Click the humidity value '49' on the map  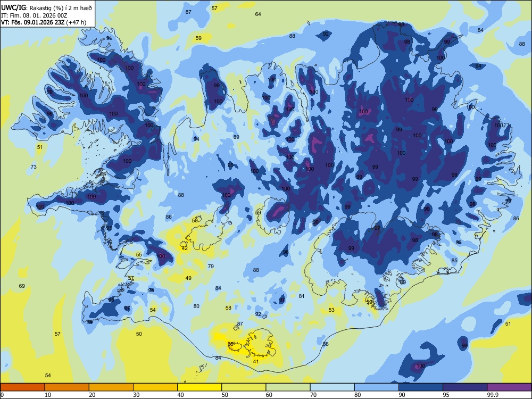point(188,278)
